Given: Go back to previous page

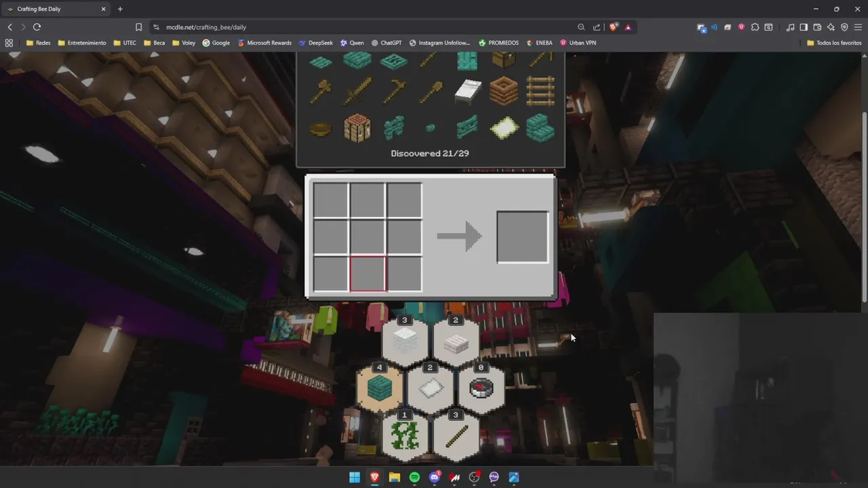Looking at the screenshot, I should pyautogui.click(x=9, y=27).
